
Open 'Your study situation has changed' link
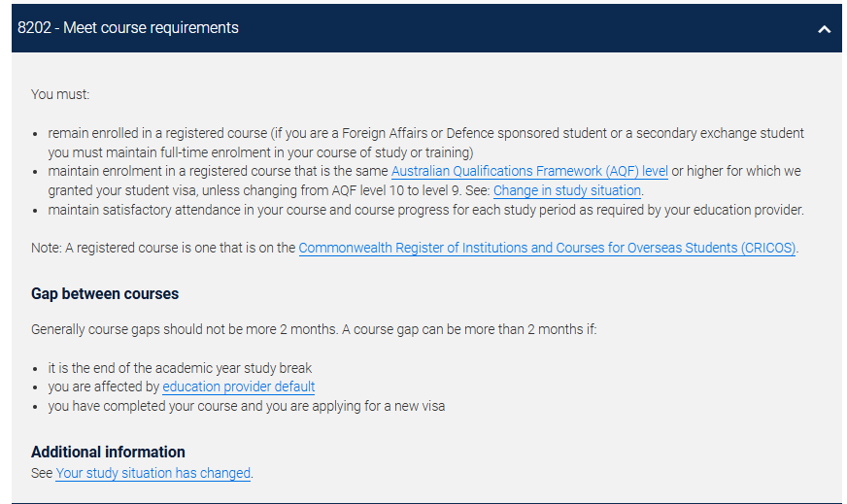153,473
